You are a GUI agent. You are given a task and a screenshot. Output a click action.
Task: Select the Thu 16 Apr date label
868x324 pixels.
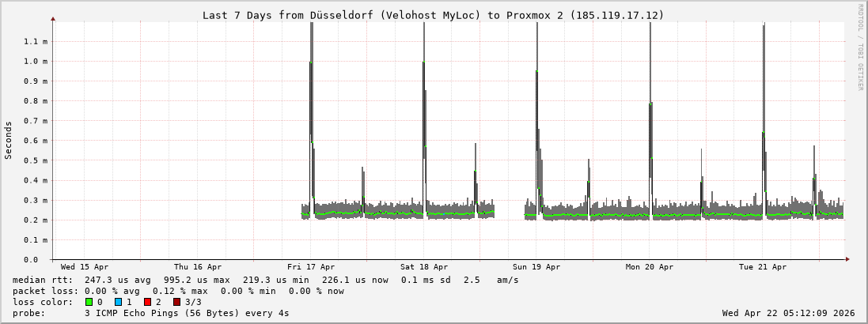(198, 267)
